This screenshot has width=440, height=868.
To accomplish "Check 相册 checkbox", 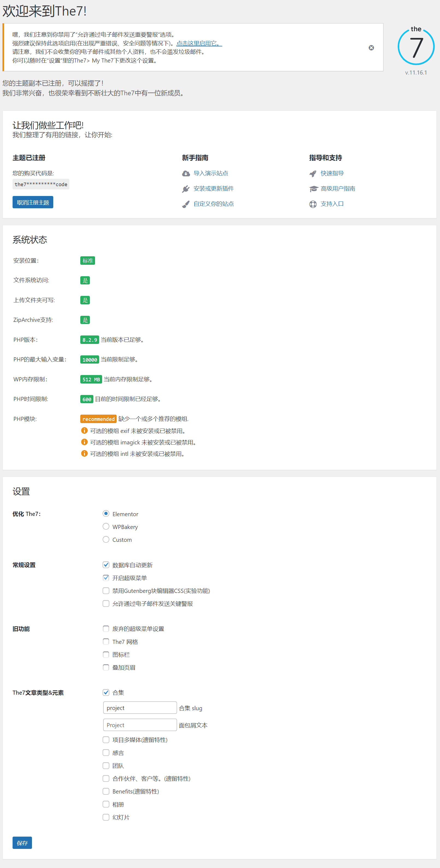I will click(106, 804).
